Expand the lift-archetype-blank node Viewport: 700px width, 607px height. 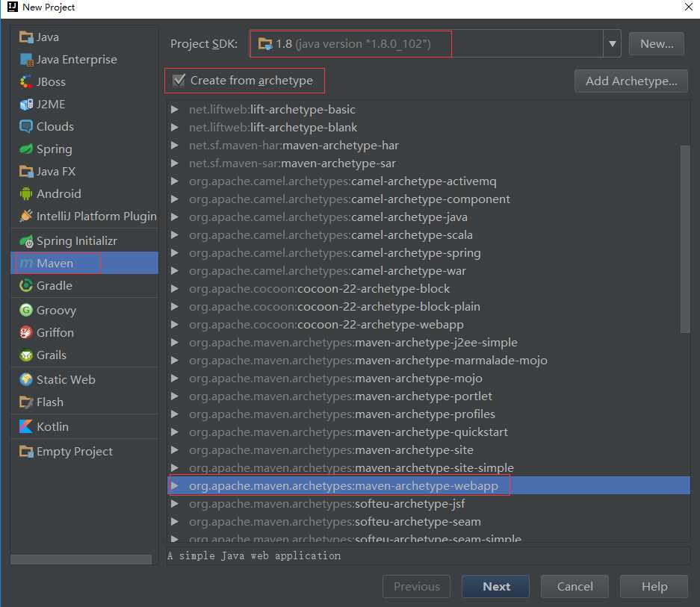pos(175,127)
